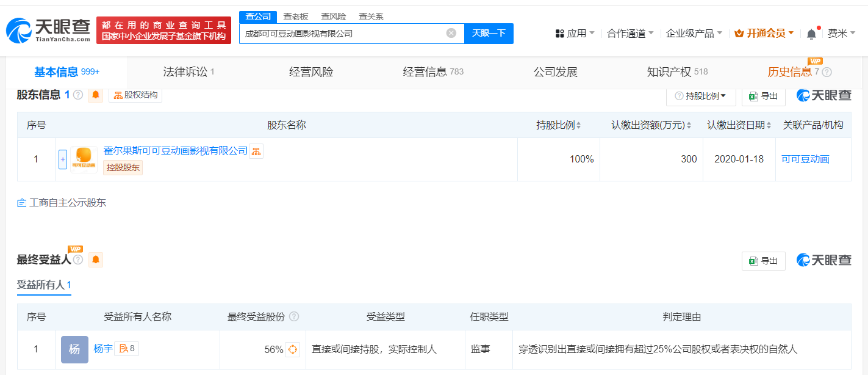Screen dimensions: 868x375
Task: Click 杨宇's related companies badge 8
Action: [127, 349]
